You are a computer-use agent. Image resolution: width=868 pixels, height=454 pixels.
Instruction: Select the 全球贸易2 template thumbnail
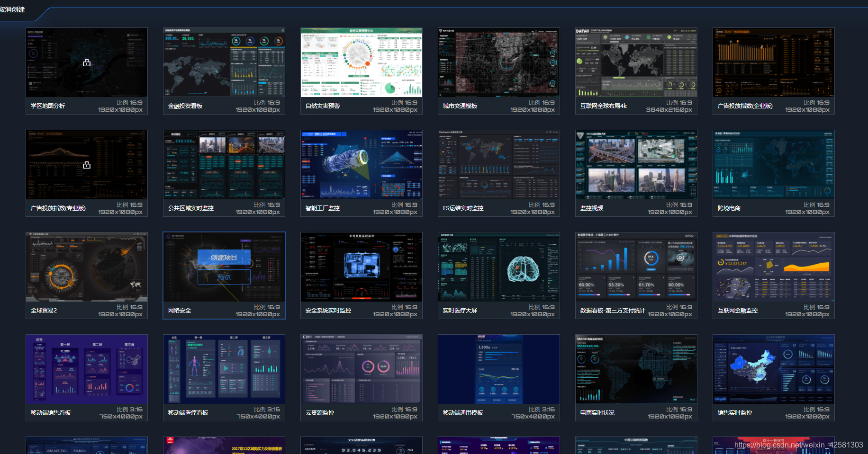tap(87, 267)
